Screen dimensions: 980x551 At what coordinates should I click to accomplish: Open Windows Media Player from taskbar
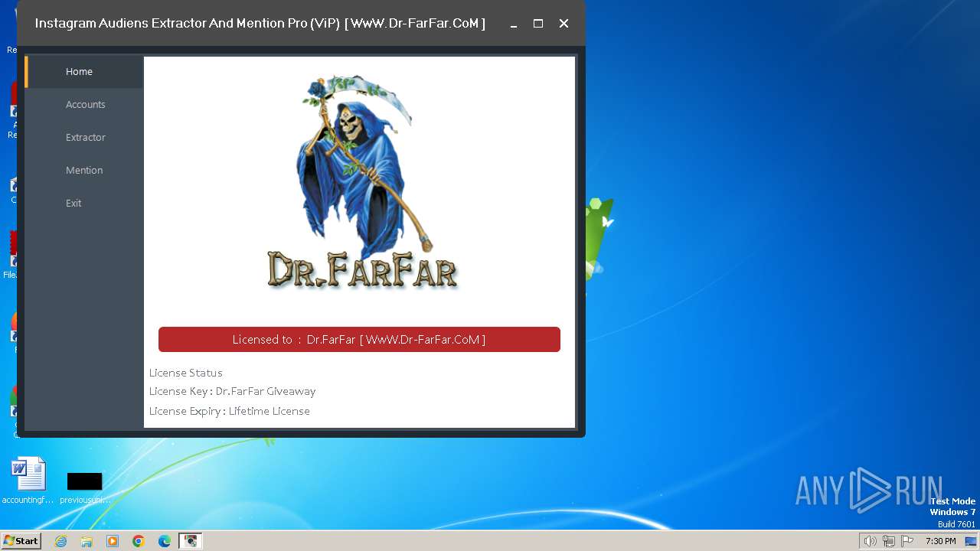[113, 541]
